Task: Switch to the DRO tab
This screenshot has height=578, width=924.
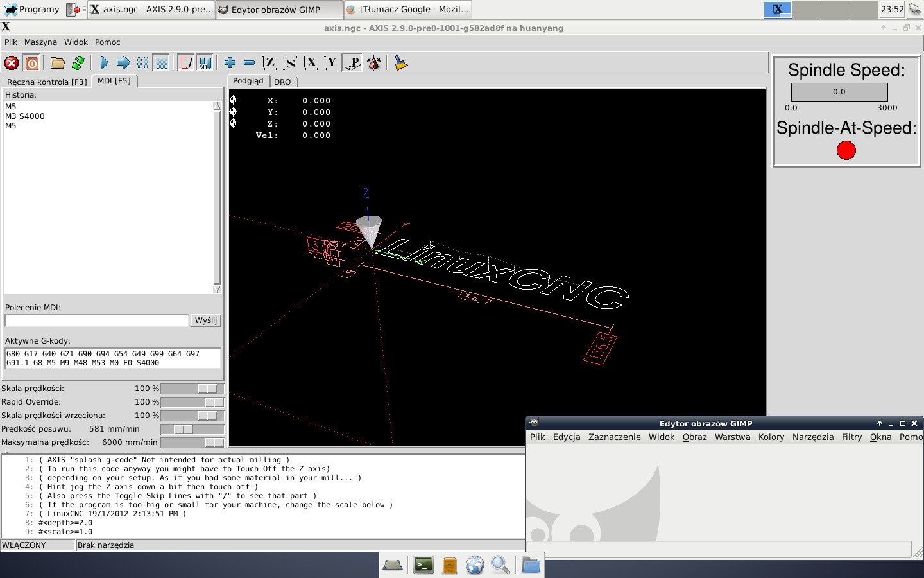Action: click(282, 82)
